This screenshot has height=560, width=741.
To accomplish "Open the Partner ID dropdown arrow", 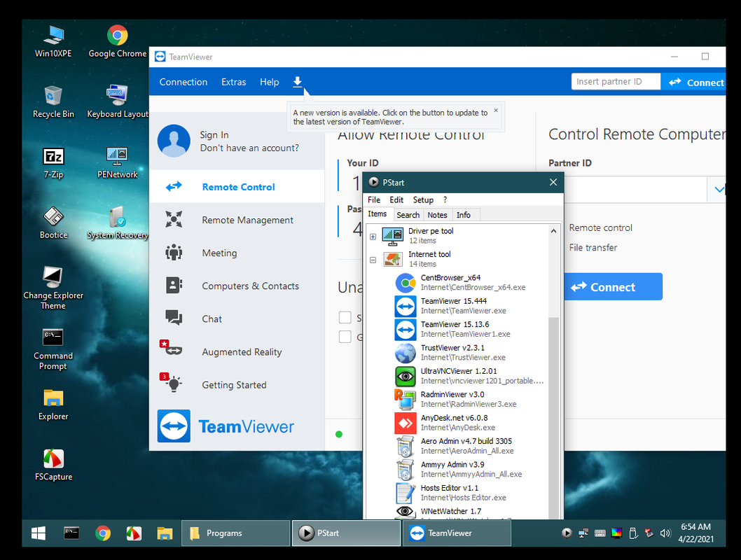I will pos(719,189).
